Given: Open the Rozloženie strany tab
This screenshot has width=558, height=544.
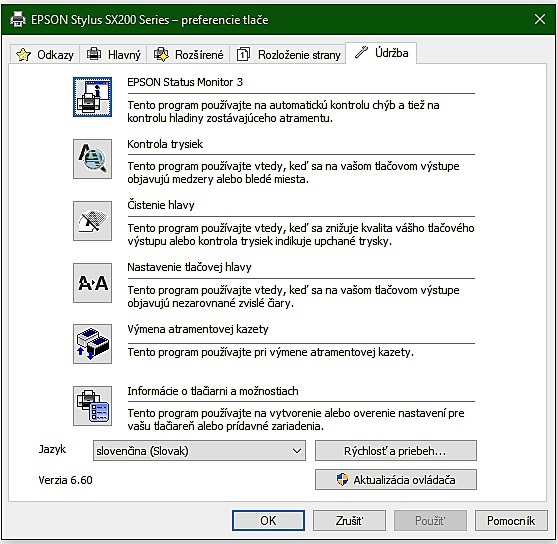Looking at the screenshot, I should click(288, 54).
